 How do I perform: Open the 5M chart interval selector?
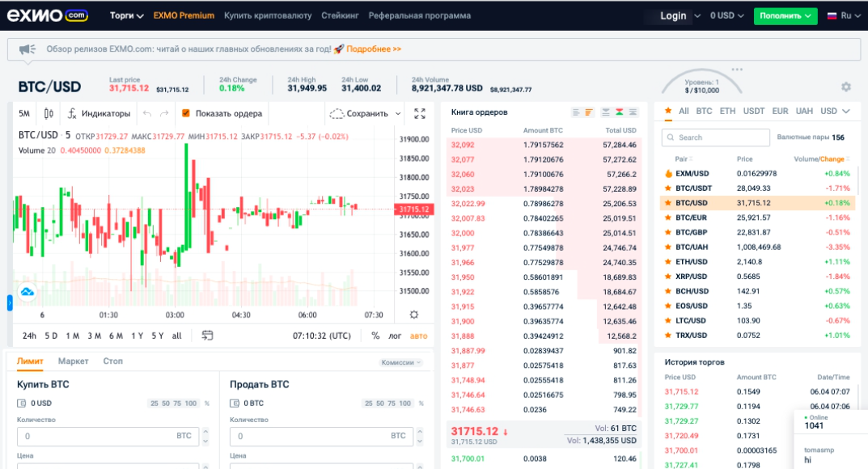(24, 113)
